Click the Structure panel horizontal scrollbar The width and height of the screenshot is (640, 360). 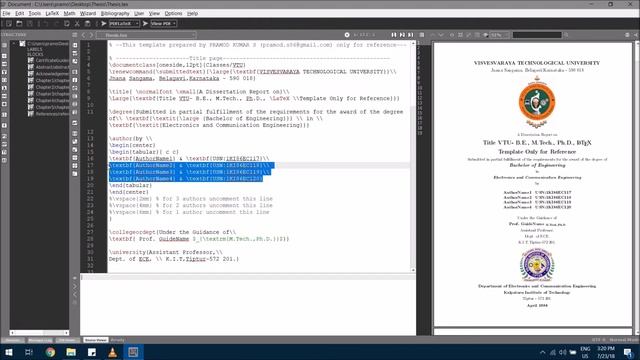40,333
